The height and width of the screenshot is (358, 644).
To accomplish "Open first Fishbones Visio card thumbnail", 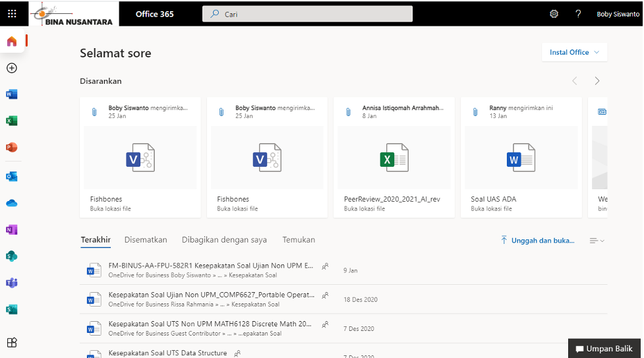I will (x=140, y=158).
